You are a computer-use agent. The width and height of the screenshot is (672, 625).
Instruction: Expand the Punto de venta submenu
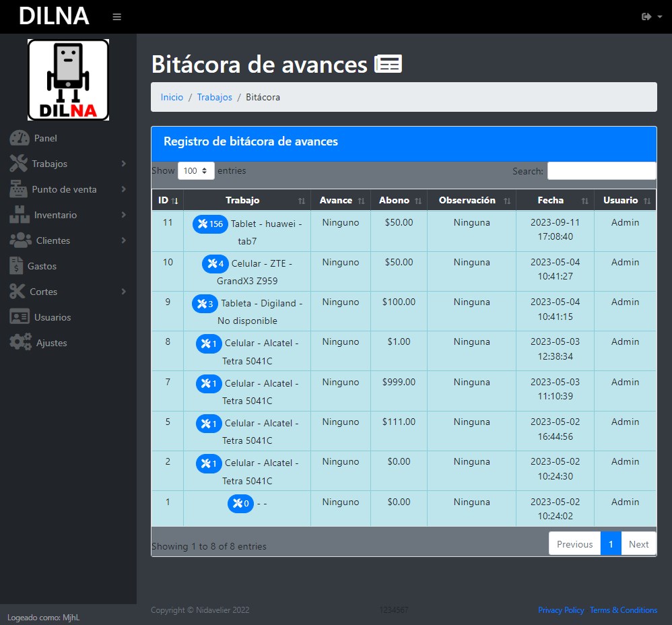[x=67, y=189]
